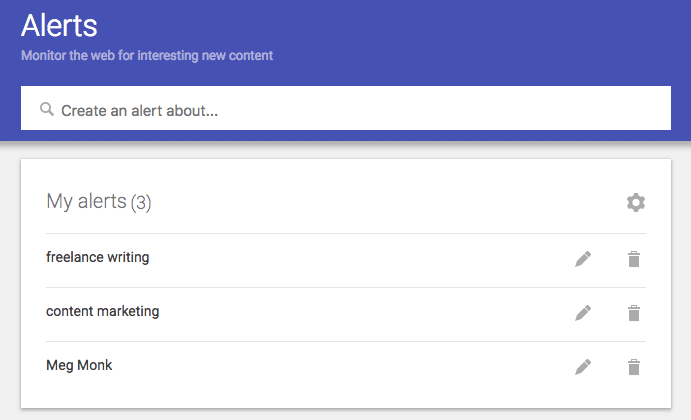This screenshot has width=691, height=420.
Task: Edit the content marketing alert with pencil
Action: tap(583, 313)
